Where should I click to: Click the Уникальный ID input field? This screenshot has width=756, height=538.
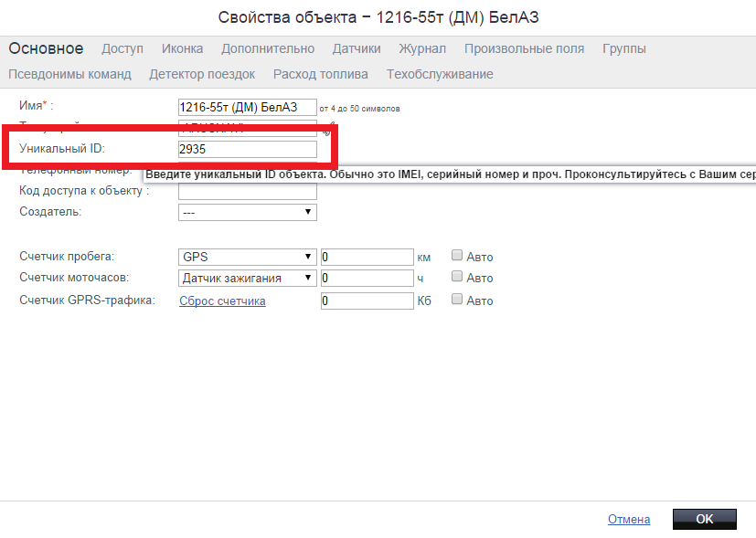point(248,149)
